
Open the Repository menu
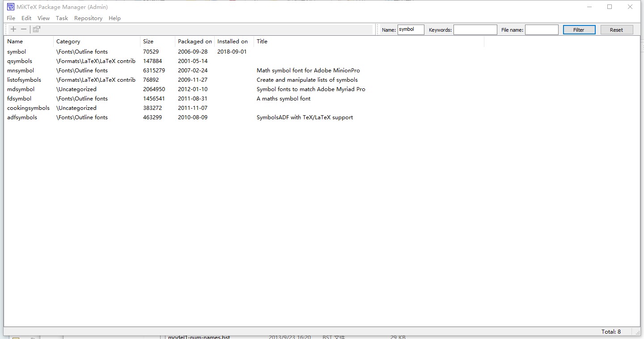coord(88,18)
